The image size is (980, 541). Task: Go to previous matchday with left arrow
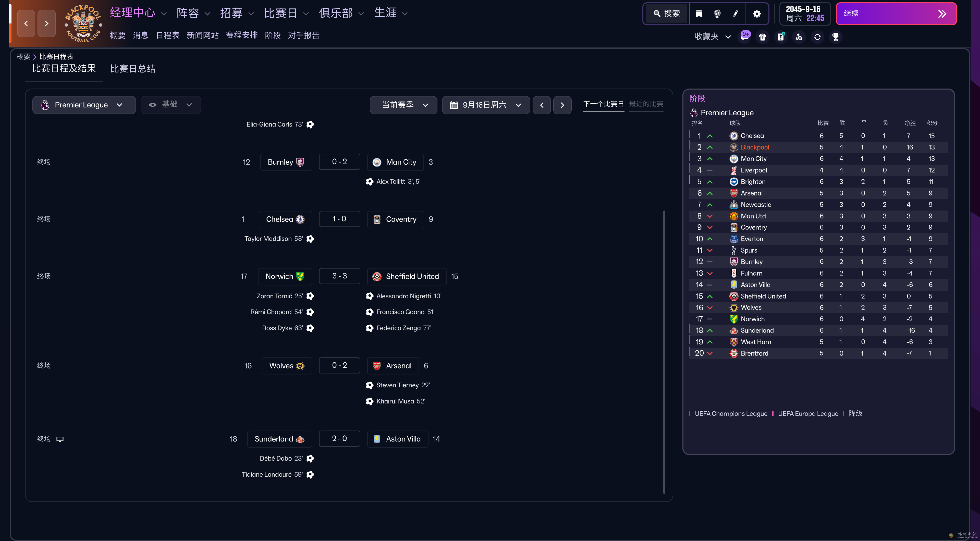click(x=542, y=105)
